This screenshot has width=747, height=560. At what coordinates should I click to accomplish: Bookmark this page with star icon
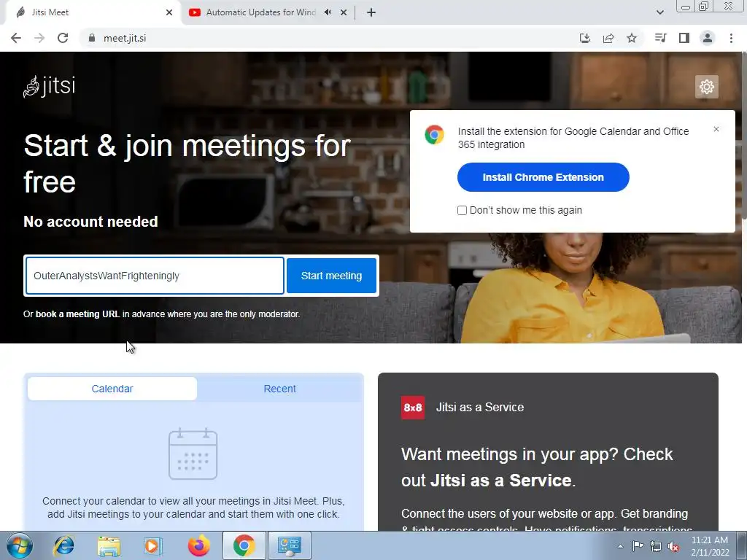point(632,38)
